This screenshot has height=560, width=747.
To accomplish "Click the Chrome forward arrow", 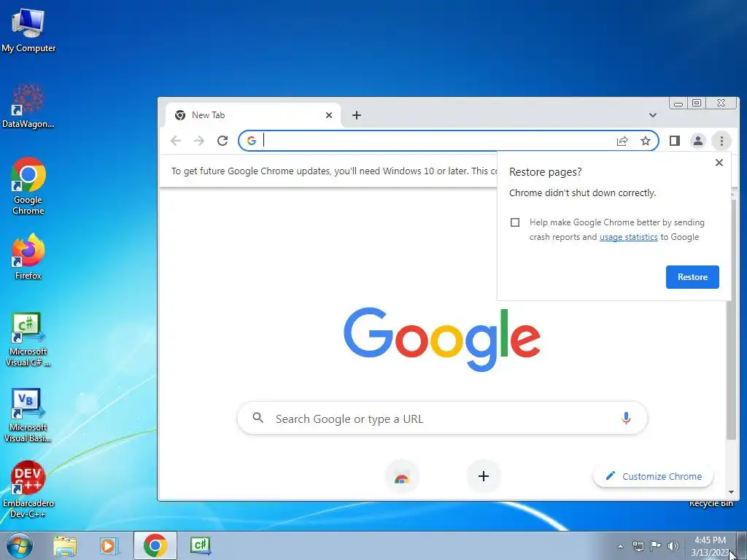I will [199, 141].
